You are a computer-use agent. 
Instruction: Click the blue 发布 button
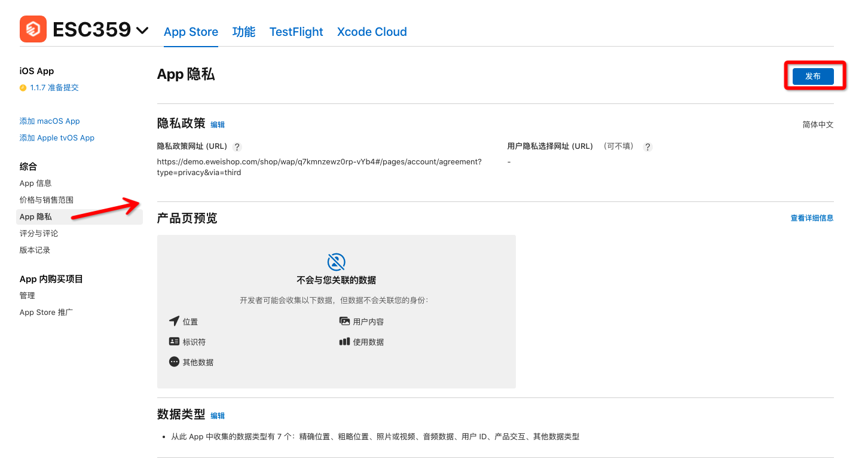point(813,76)
